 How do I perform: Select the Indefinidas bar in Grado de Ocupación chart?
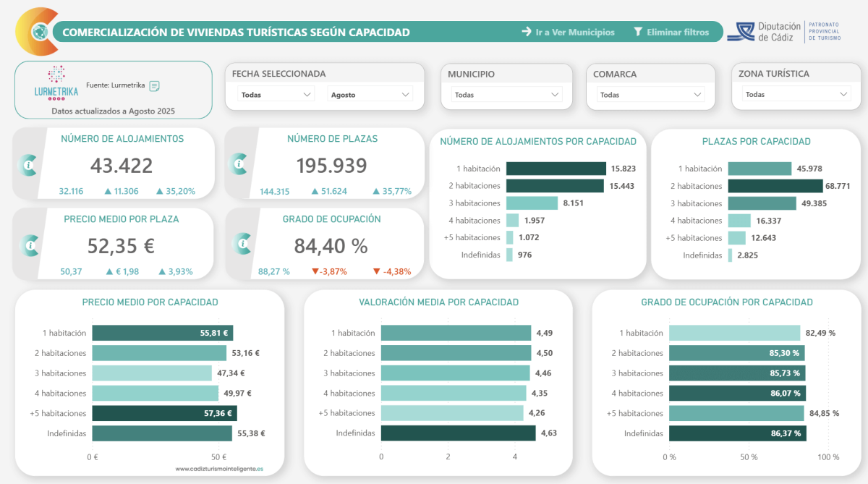point(736,433)
